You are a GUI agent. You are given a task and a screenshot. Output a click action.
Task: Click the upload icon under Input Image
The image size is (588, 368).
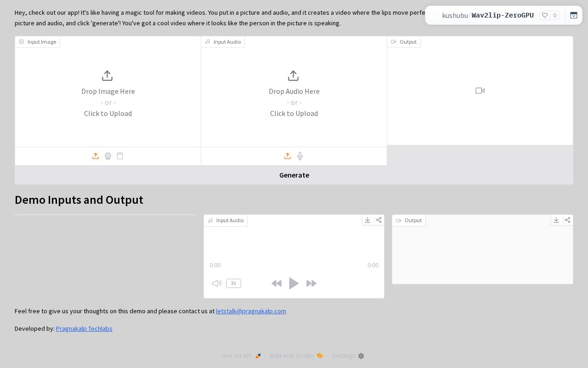(x=96, y=156)
